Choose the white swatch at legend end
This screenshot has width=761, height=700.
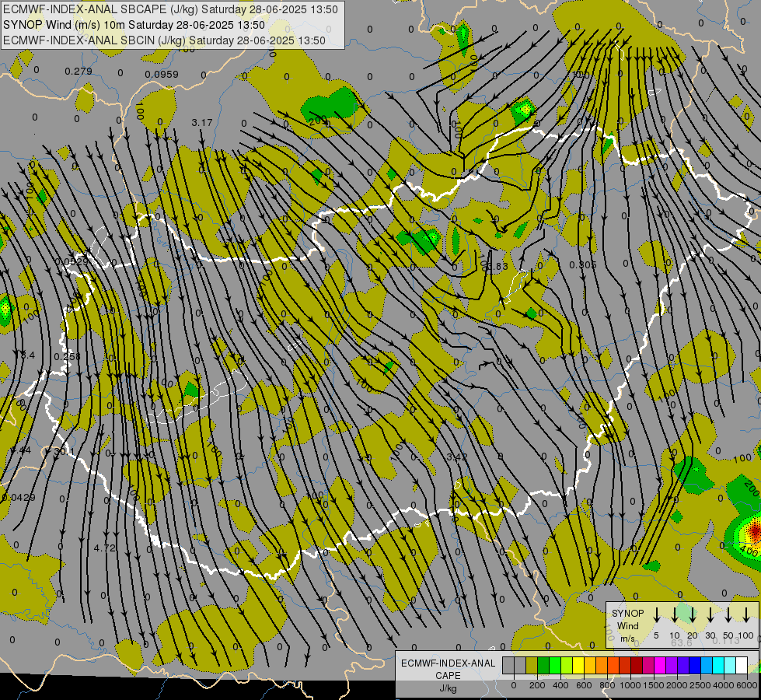(742, 665)
